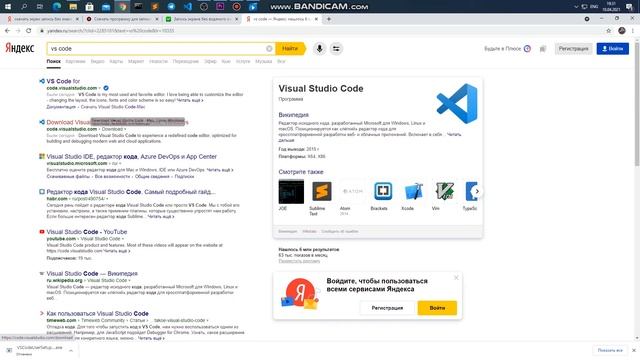Go back to the previous browser page

coord(7,31)
